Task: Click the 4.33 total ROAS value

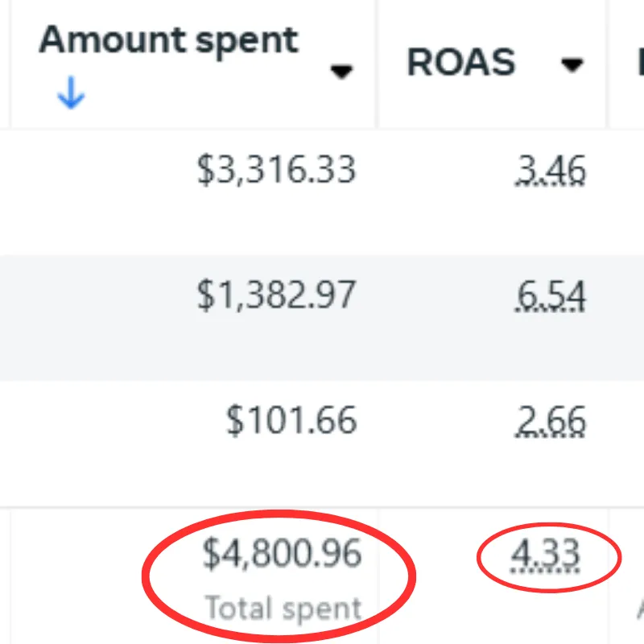Action: click(x=545, y=555)
